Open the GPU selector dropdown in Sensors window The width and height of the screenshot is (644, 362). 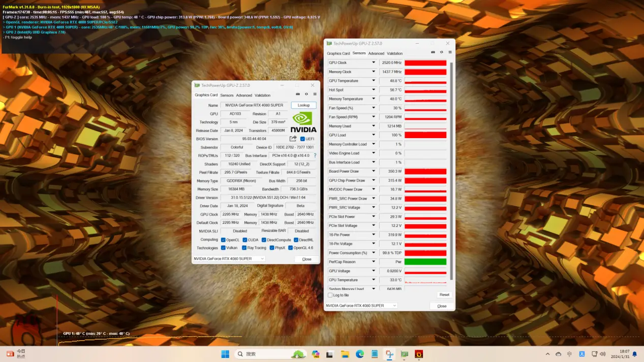pos(361,306)
